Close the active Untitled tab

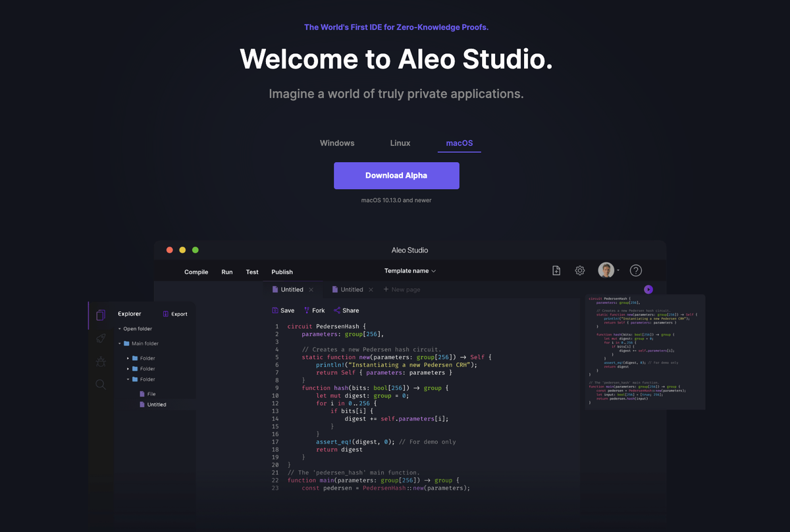click(x=311, y=290)
